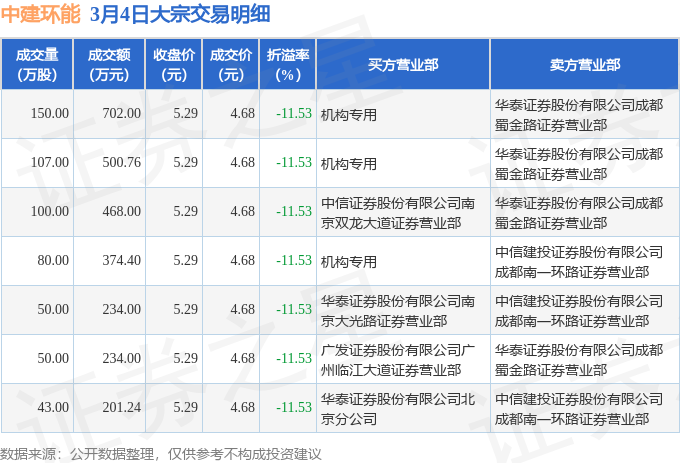The width and height of the screenshot is (680, 463).
Task: Click the 成交额(万元) column header
Action: coord(109,65)
